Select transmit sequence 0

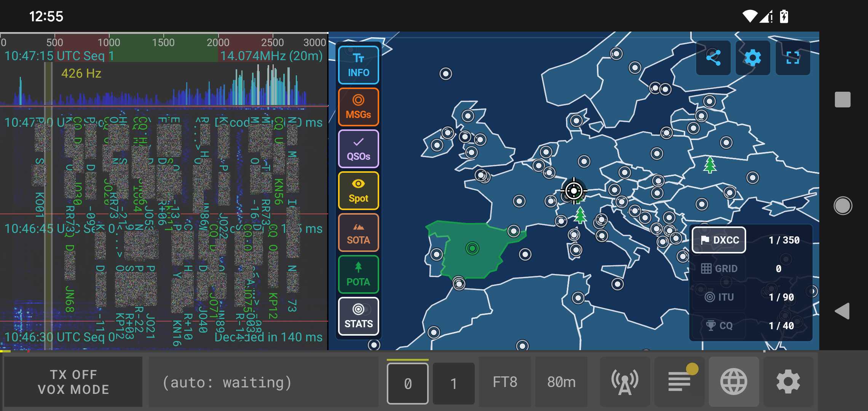[x=407, y=383]
